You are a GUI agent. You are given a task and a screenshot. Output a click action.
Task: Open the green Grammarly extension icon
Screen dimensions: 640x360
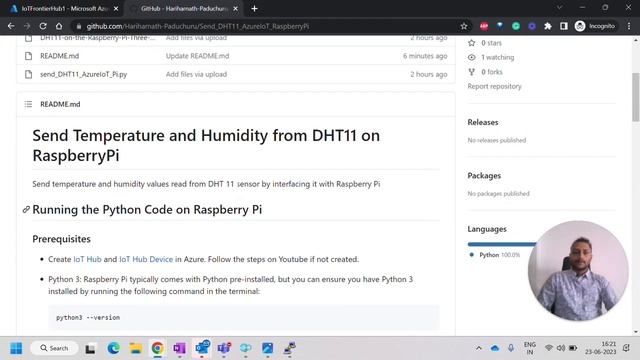click(516, 26)
